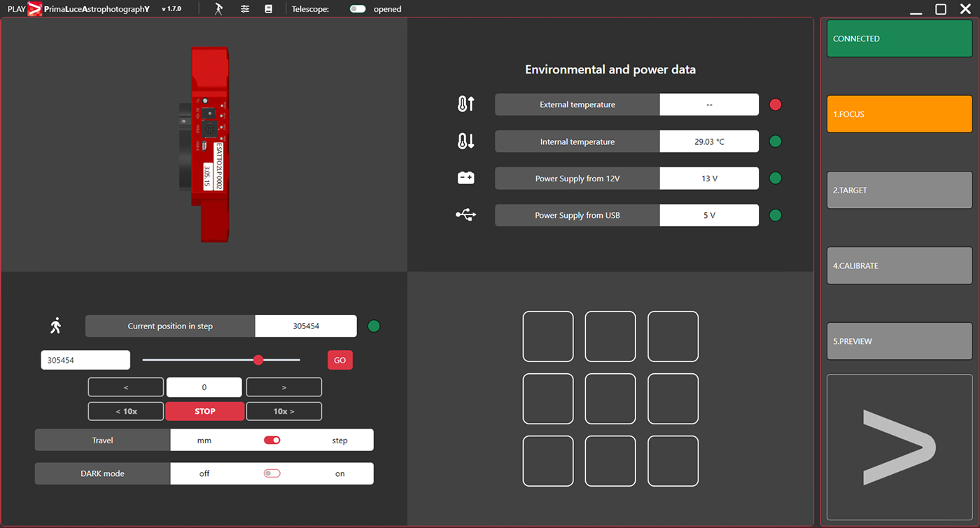Click the 12V battery icon
The width and height of the screenshot is (980, 528).
pyautogui.click(x=466, y=179)
